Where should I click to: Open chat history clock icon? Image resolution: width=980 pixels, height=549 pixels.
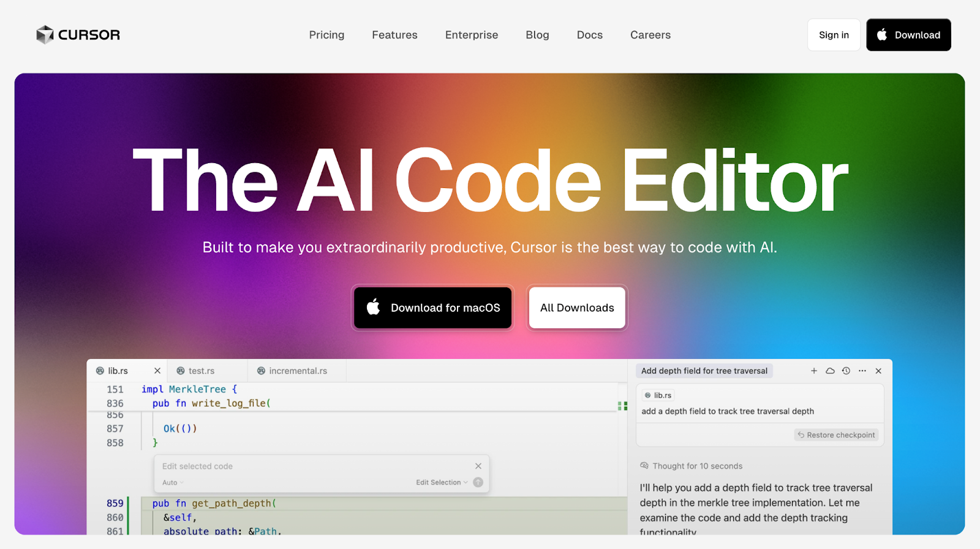pyautogui.click(x=846, y=371)
